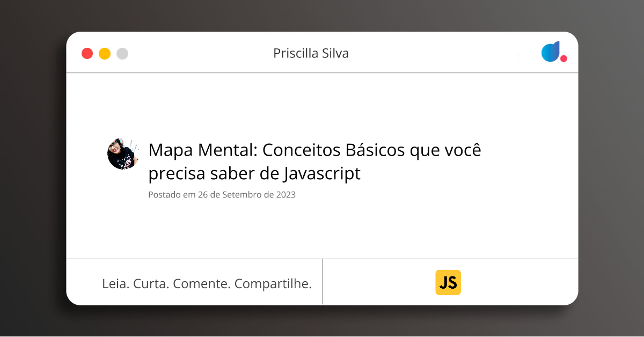Click the yellow window dot

click(105, 54)
